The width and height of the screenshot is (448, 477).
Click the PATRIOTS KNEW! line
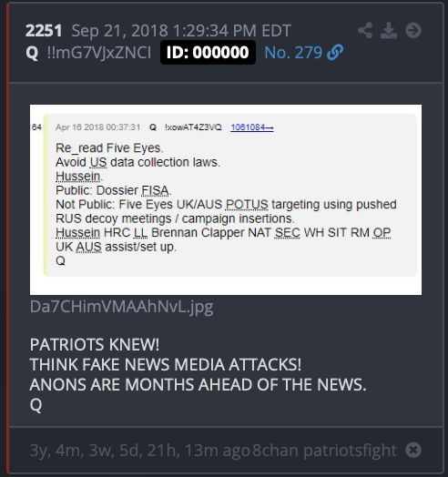click(x=95, y=345)
